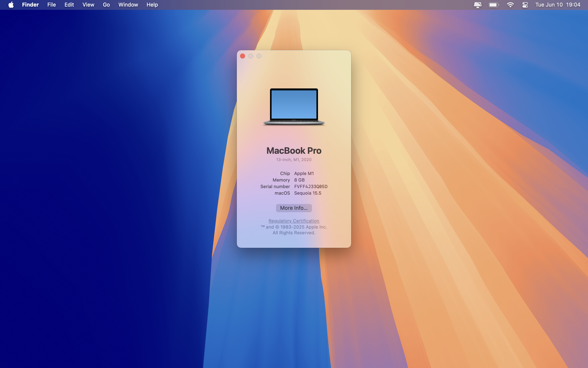This screenshot has height=368, width=588.
Task: Open the View menu
Action: pyautogui.click(x=88, y=5)
